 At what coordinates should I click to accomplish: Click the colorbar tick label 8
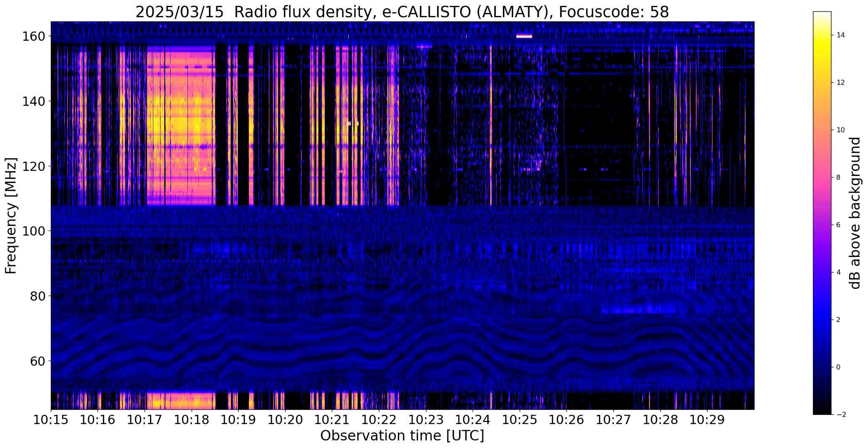[x=839, y=178]
